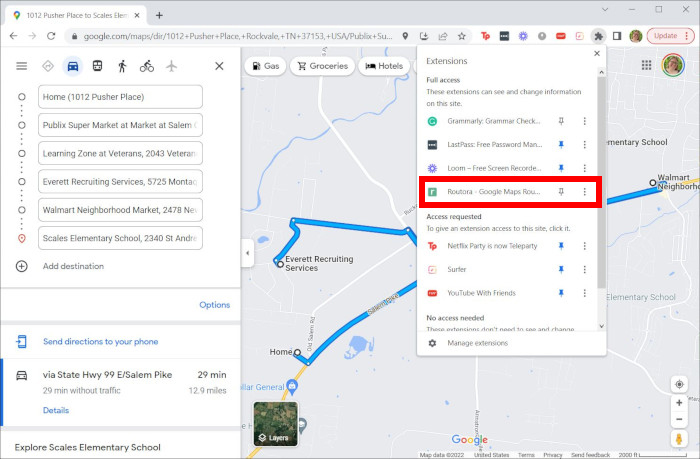Go back in browser history
The height and width of the screenshot is (459, 700).
coord(13,36)
